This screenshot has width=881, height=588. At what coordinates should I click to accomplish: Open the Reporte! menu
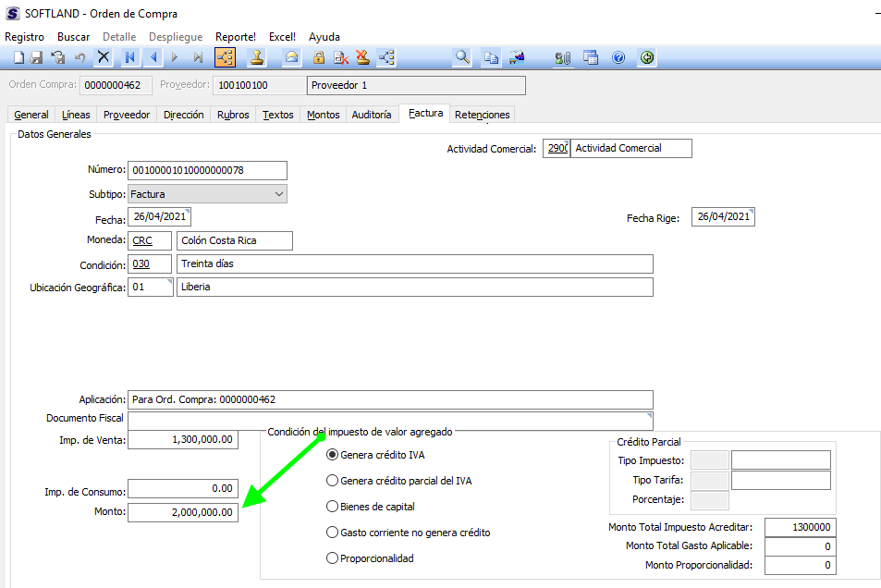click(x=236, y=37)
